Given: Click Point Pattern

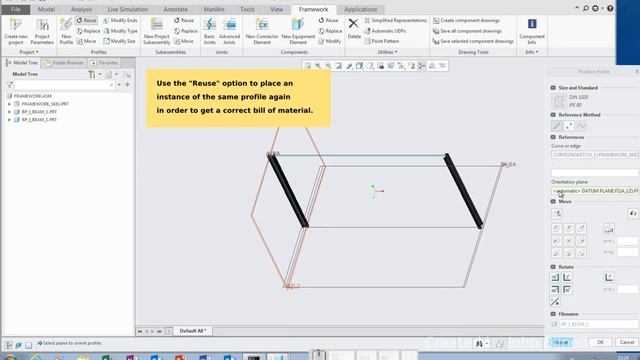Looking at the screenshot, I should pyautogui.click(x=381, y=41).
